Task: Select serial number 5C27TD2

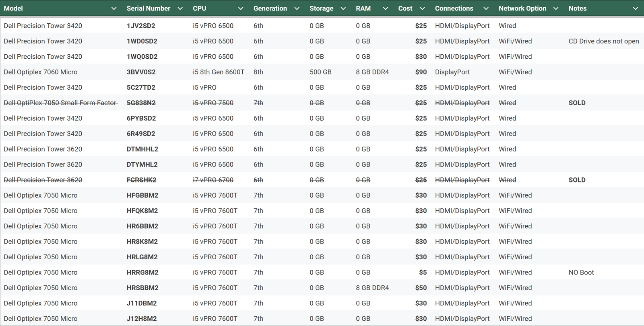Action: (x=141, y=87)
